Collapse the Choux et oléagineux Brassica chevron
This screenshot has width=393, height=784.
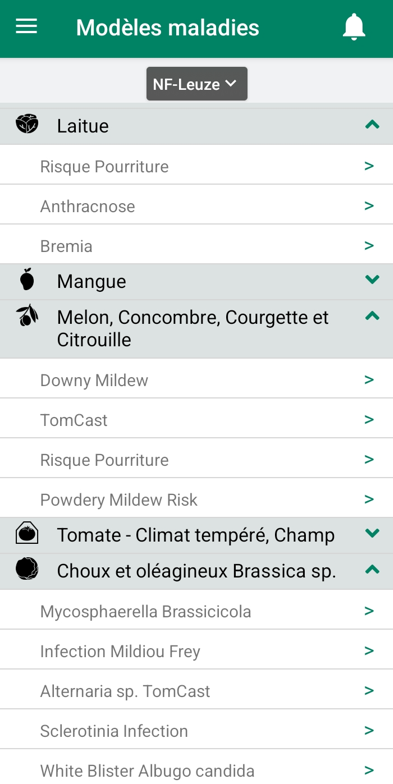(372, 570)
